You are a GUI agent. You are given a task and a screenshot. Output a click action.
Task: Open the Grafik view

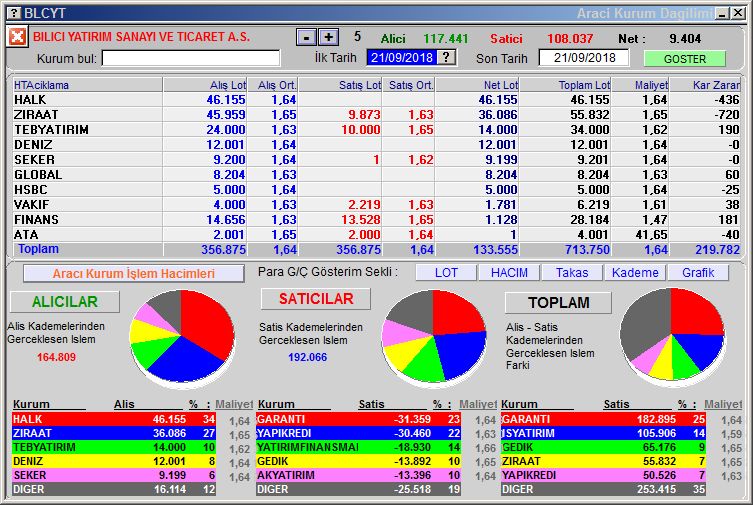click(698, 273)
